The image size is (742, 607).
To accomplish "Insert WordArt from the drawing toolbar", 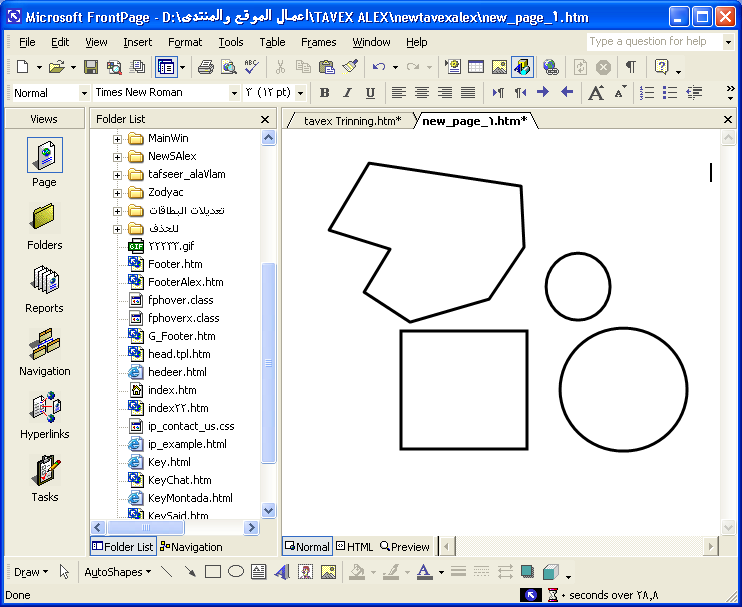I will click(282, 572).
